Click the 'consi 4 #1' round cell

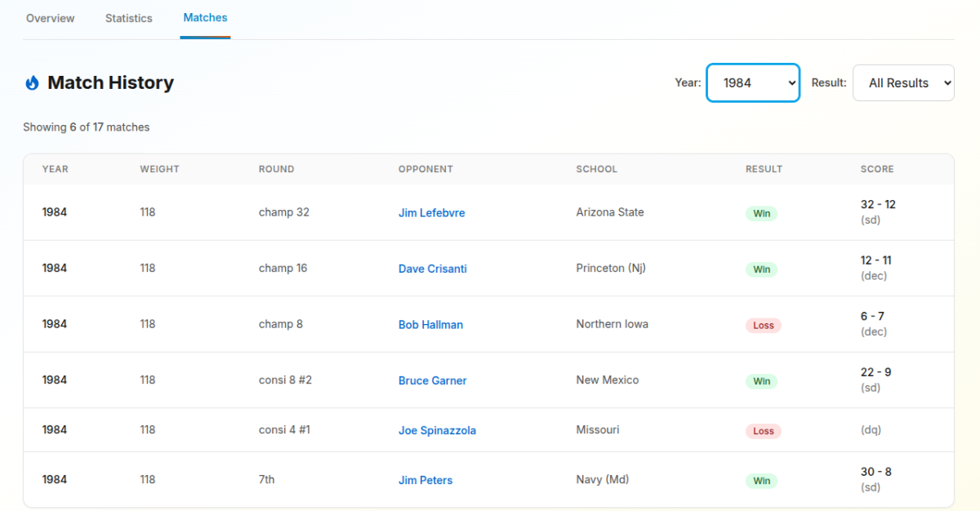tap(285, 429)
